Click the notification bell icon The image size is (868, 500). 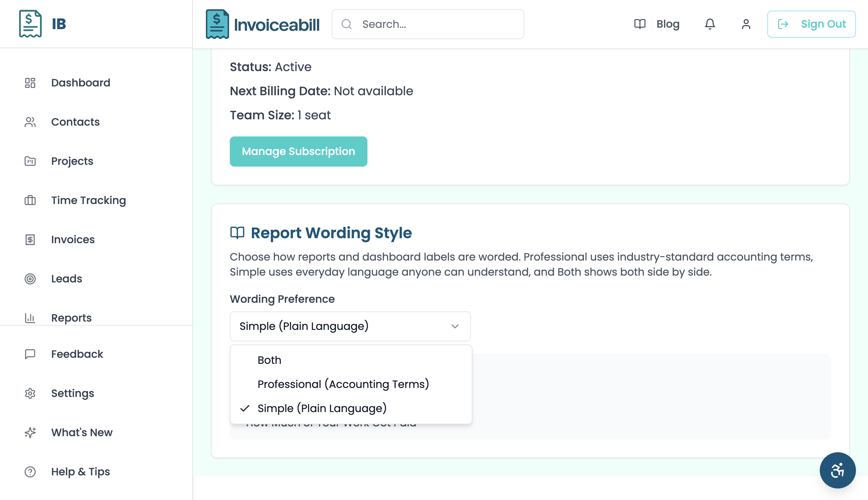coord(710,24)
